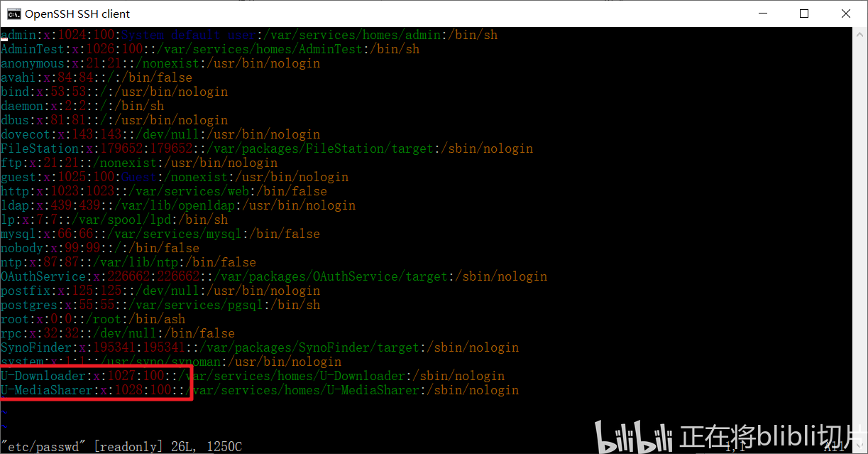868x454 pixels.
Task: Click the UID '1027' on U-Downloader line
Action: point(121,376)
